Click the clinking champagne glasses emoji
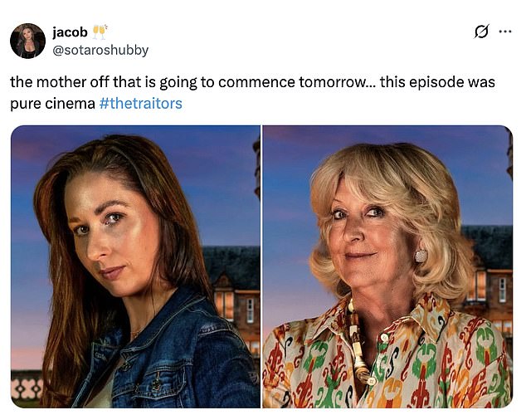 (x=100, y=32)
